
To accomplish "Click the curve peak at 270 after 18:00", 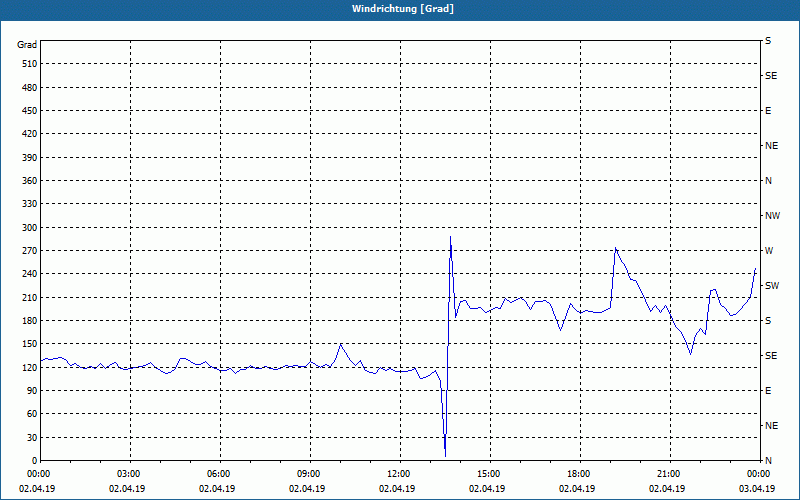I will (616, 248).
